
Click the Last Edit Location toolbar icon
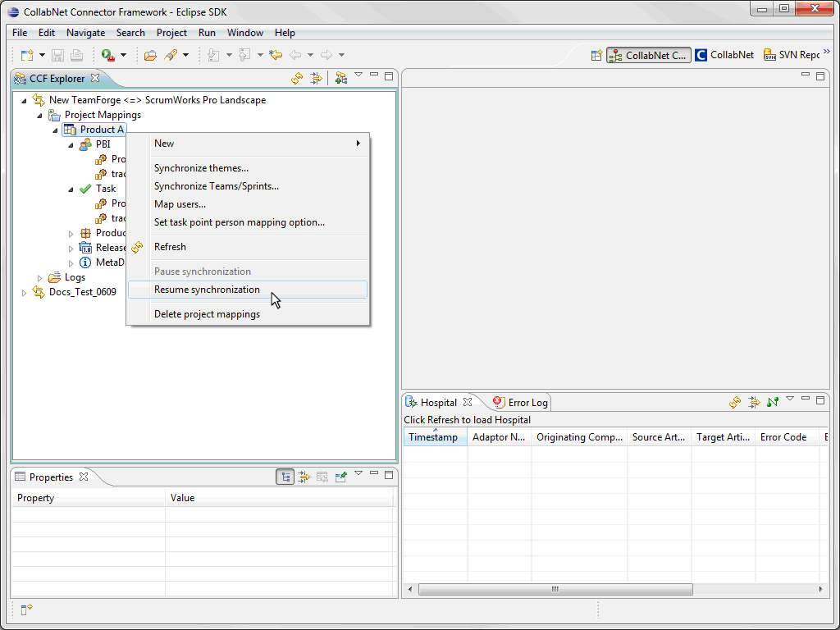coord(276,55)
